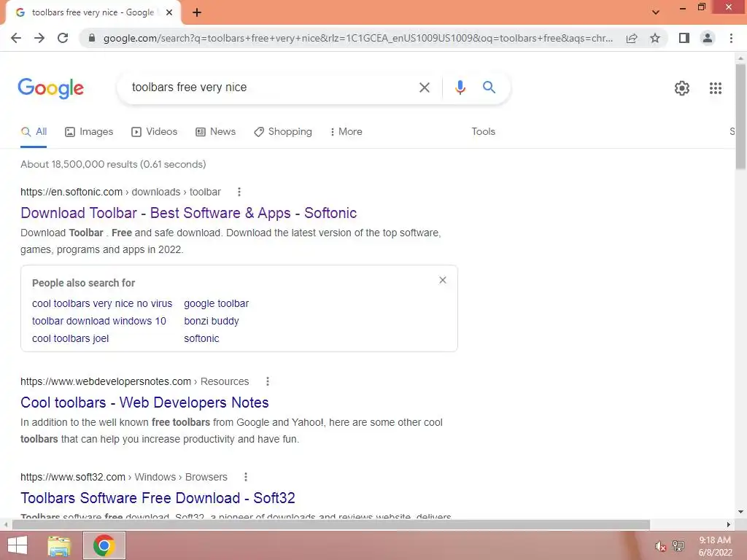Search bonzi buddy suggestion
This screenshot has height=560, width=747.
click(212, 321)
